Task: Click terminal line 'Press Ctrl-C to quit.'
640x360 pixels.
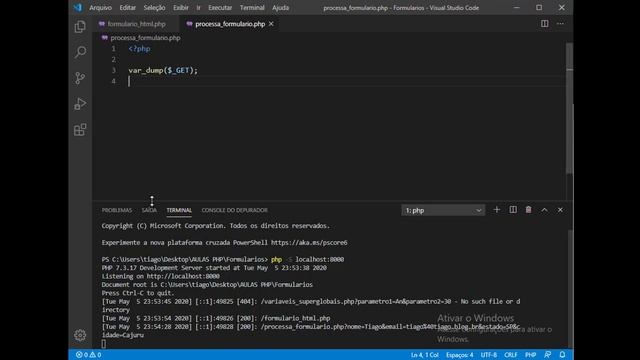Action: click(138, 293)
